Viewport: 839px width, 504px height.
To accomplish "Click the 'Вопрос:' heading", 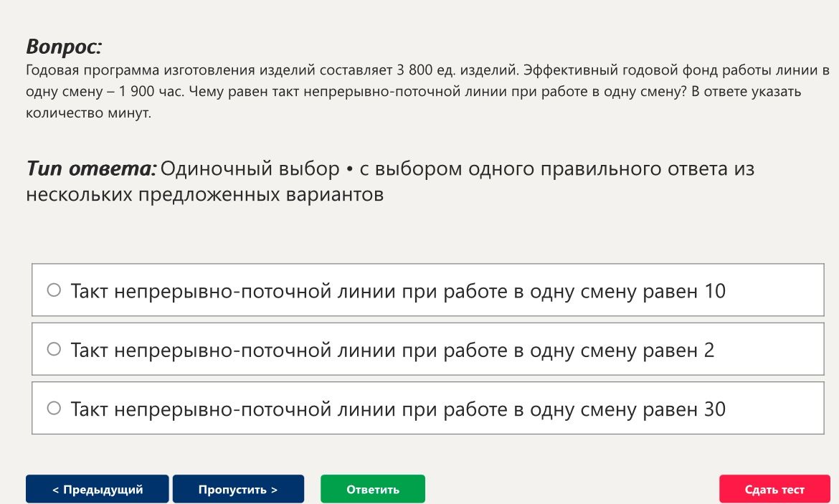I will [64, 47].
